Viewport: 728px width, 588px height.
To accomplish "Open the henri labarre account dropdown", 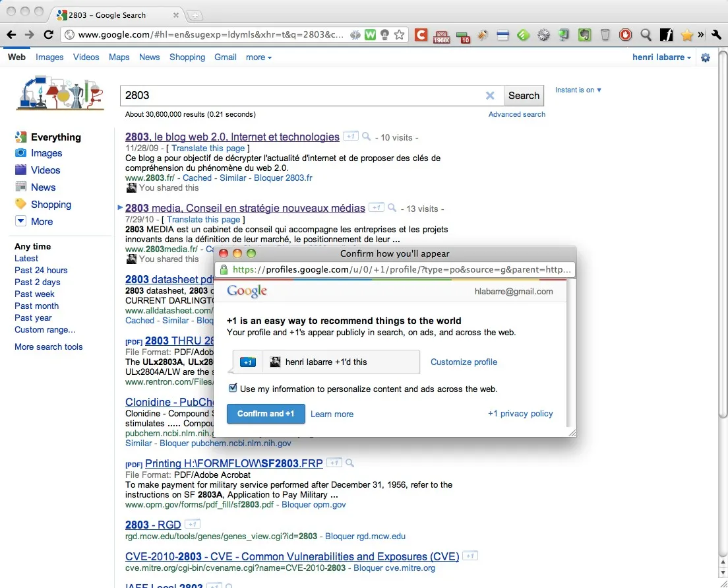I will [661, 57].
